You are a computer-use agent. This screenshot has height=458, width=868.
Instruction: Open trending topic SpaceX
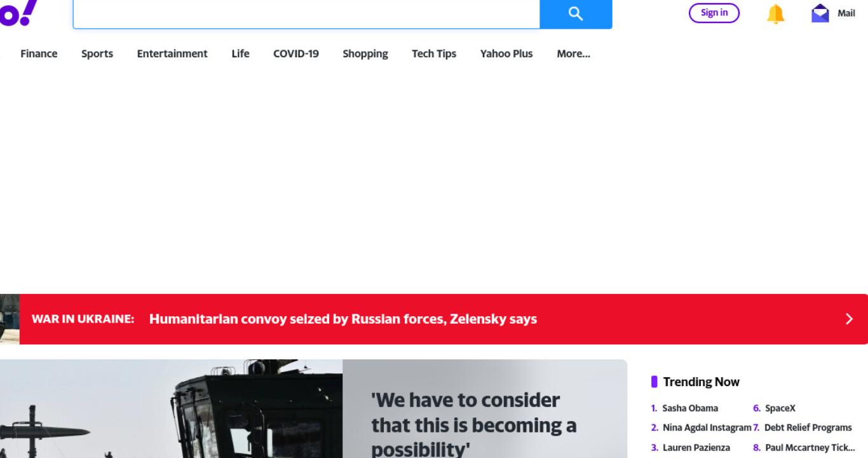[780, 408]
